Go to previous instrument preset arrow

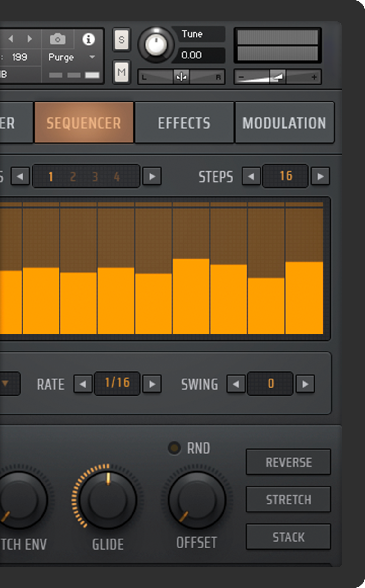[x=11, y=39]
